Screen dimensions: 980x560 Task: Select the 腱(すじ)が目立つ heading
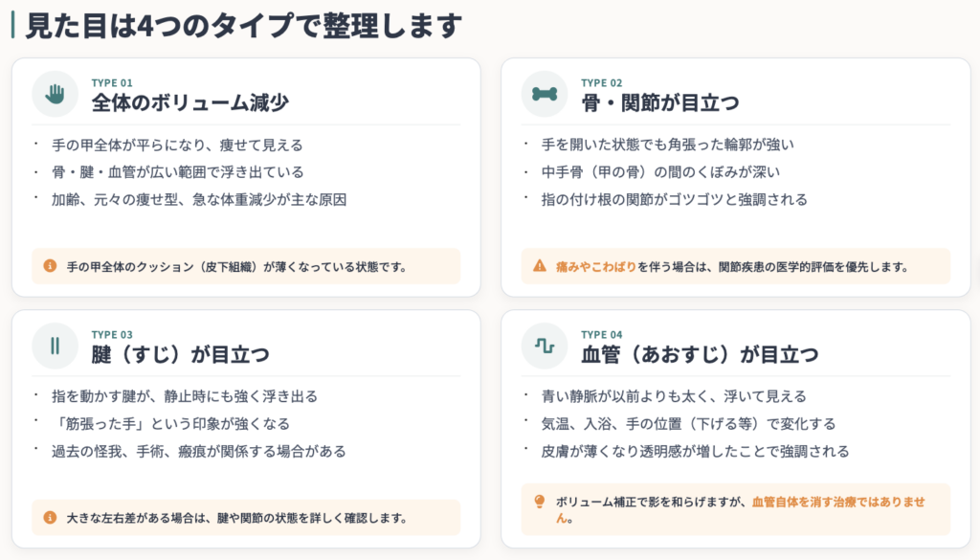click(181, 354)
